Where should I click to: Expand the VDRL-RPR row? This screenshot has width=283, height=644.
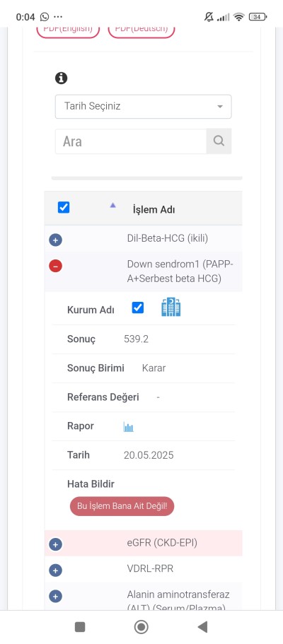[55, 570]
